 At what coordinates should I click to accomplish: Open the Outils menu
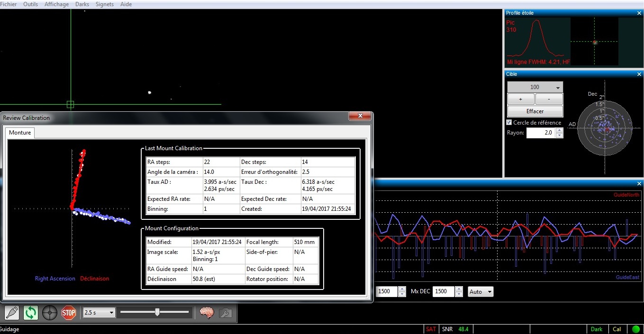[x=30, y=4]
